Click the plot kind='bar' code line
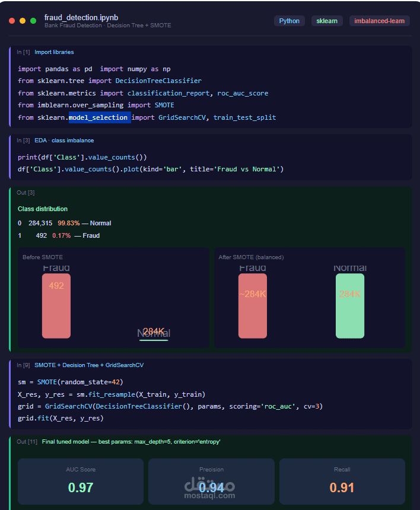Image resolution: width=420 pixels, height=510 pixels. click(x=151, y=169)
